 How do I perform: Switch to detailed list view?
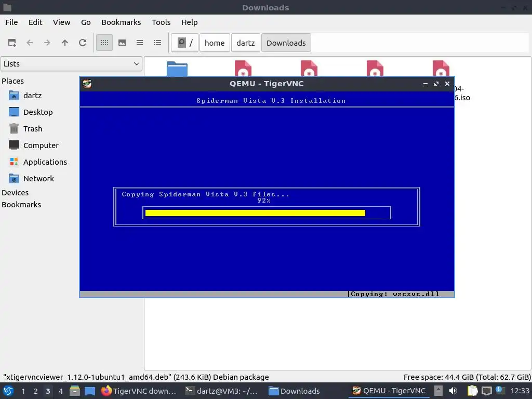coord(157,43)
